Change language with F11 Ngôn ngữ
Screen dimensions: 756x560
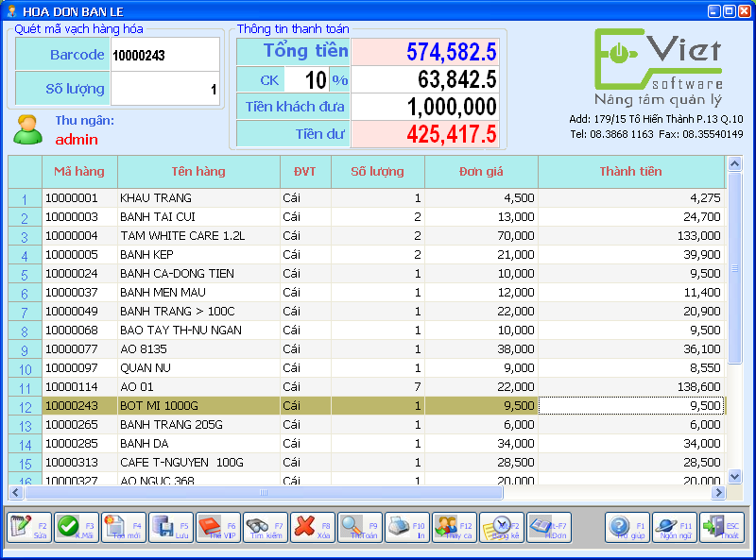coord(675,527)
